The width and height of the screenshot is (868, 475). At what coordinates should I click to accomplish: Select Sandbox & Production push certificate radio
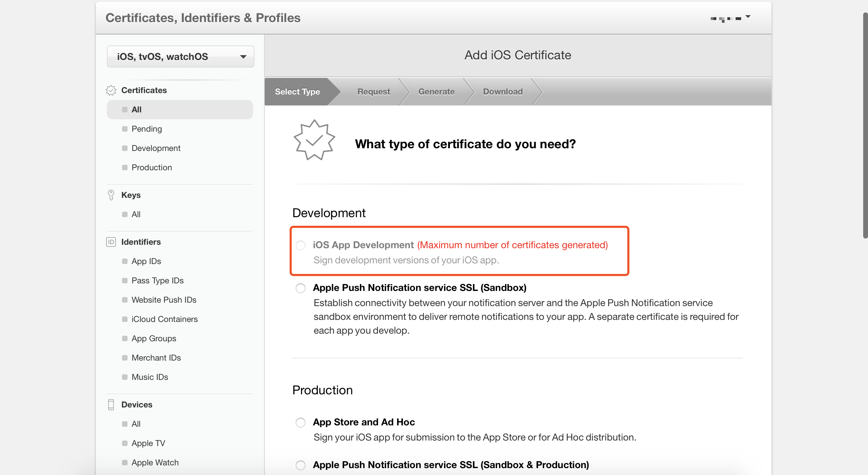coord(301,465)
